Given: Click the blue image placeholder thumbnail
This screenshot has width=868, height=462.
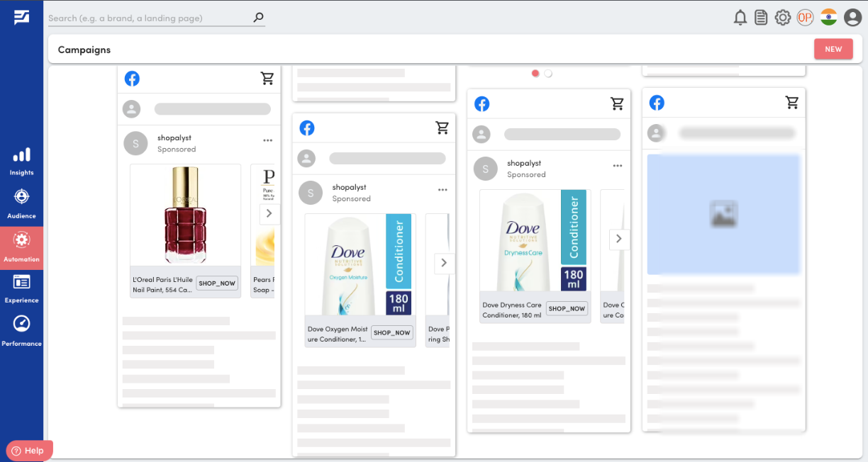Looking at the screenshot, I should tap(724, 215).
